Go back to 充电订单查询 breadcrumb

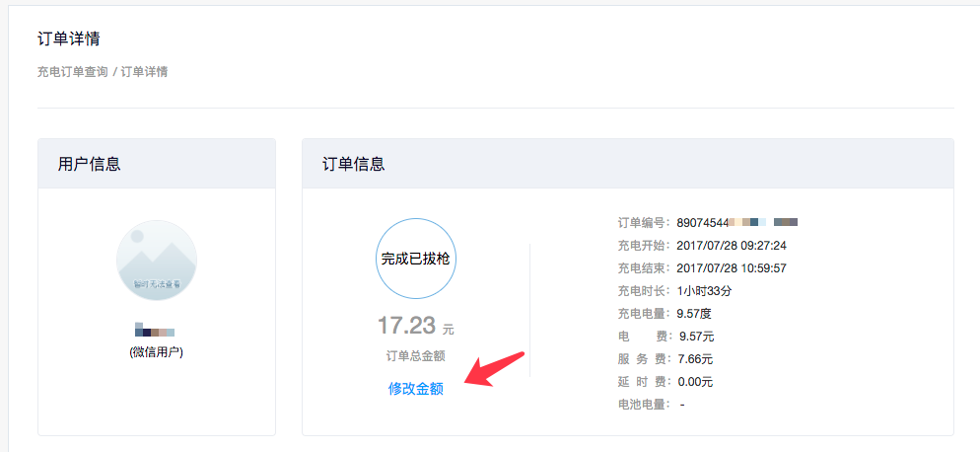pos(72,72)
